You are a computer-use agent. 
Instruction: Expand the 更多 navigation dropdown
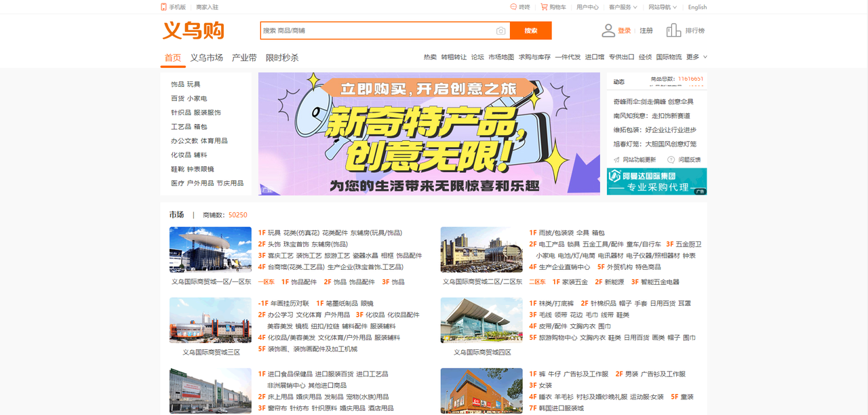(696, 57)
